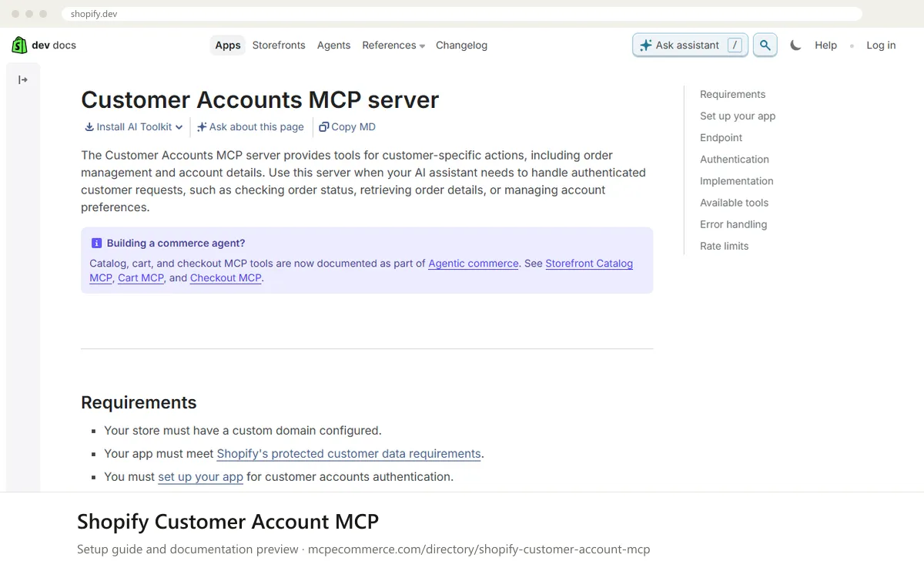The image size is (924, 578).
Task: Click the slash shortcut key badge
Action: pyautogui.click(x=735, y=45)
